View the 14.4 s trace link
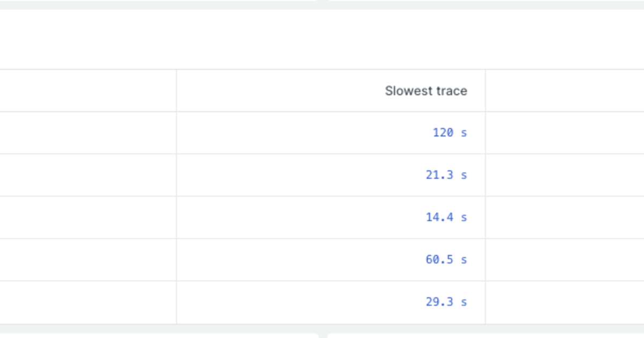The width and height of the screenshot is (644, 338). click(446, 217)
